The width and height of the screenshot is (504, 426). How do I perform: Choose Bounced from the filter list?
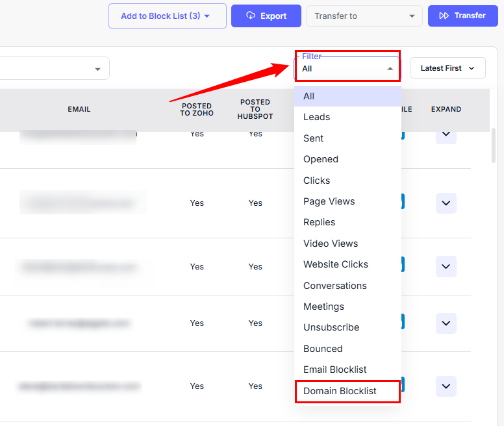[323, 349]
